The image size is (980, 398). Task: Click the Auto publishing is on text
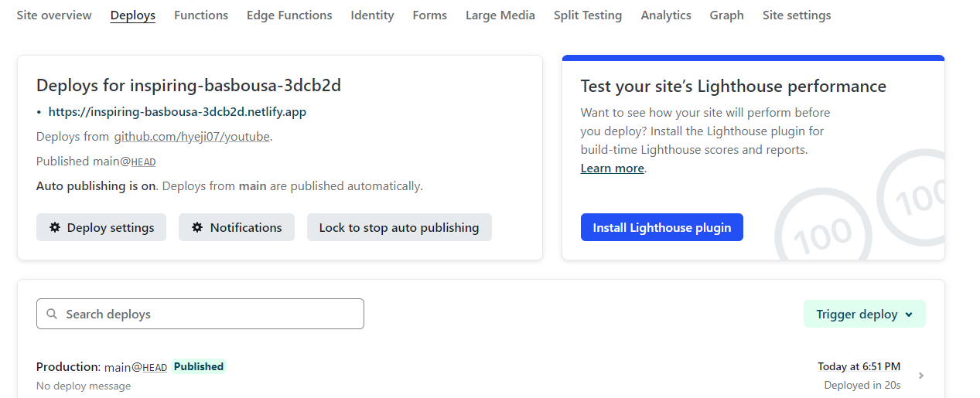point(97,186)
